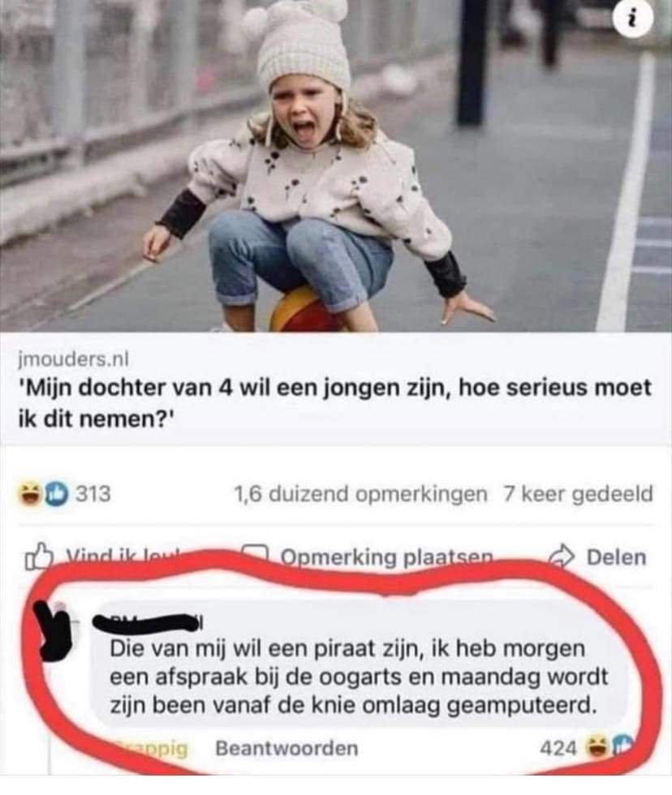Click the share arrow icon
This screenshot has height=795, width=672.
point(562,556)
